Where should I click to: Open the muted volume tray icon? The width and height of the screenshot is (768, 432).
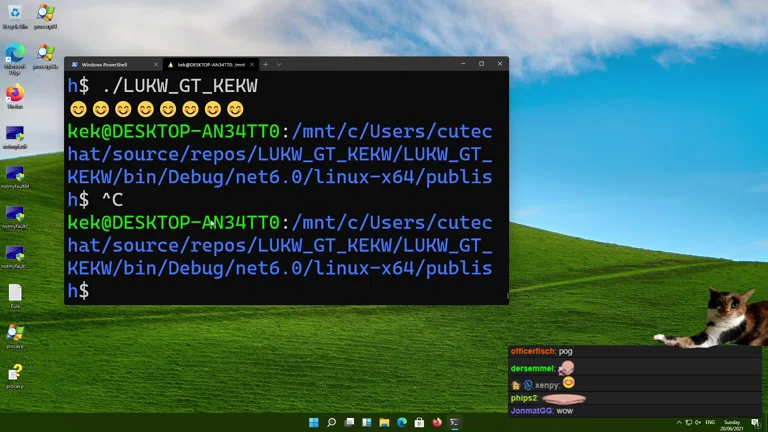tap(698, 423)
